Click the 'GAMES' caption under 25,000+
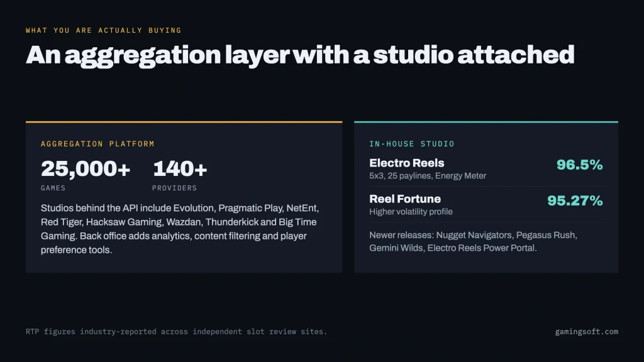Viewport: 644px width, 362px height. [53, 188]
